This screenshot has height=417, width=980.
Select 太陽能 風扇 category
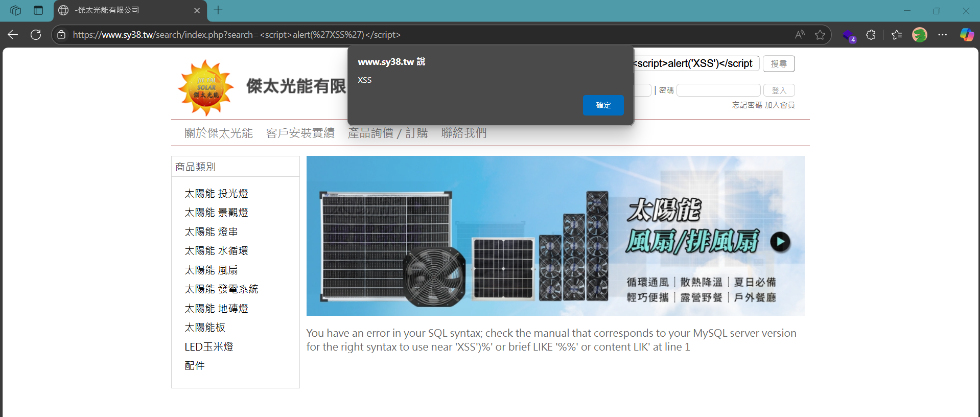click(x=211, y=270)
